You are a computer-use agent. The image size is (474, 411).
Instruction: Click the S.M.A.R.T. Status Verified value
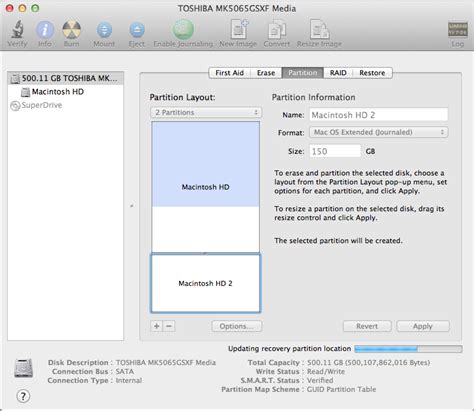[x=320, y=380]
